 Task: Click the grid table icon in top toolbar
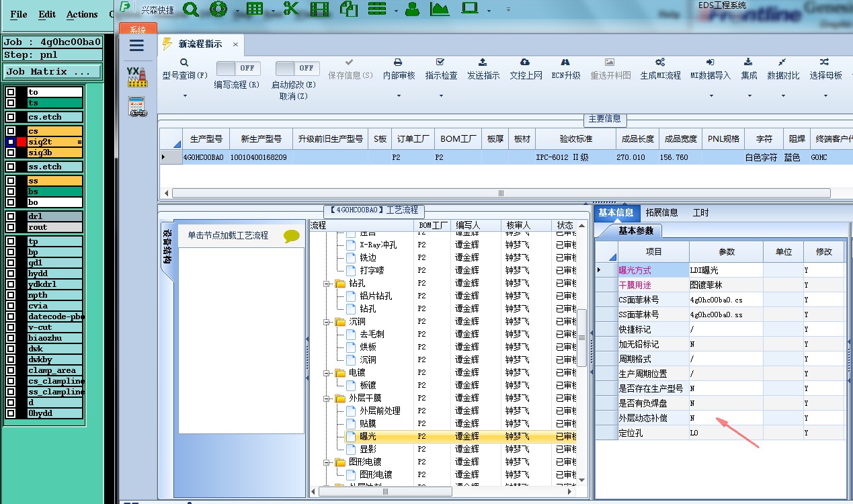point(255,9)
